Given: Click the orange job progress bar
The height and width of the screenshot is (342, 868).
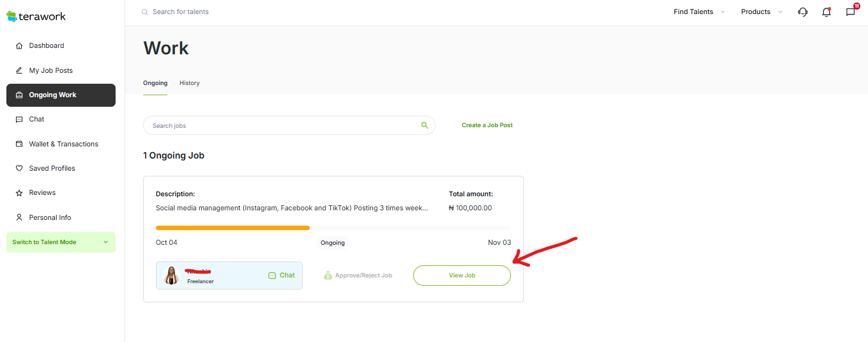Looking at the screenshot, I should [x=233, y=228].
